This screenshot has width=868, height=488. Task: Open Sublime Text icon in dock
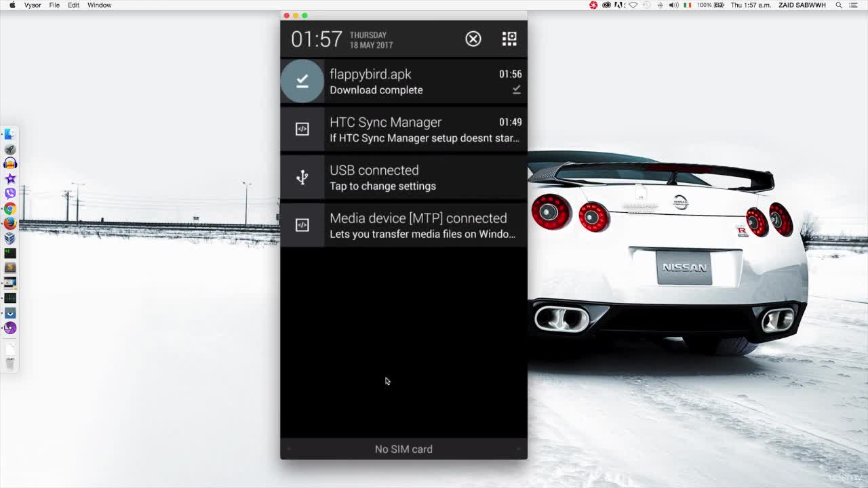[9, 268]
